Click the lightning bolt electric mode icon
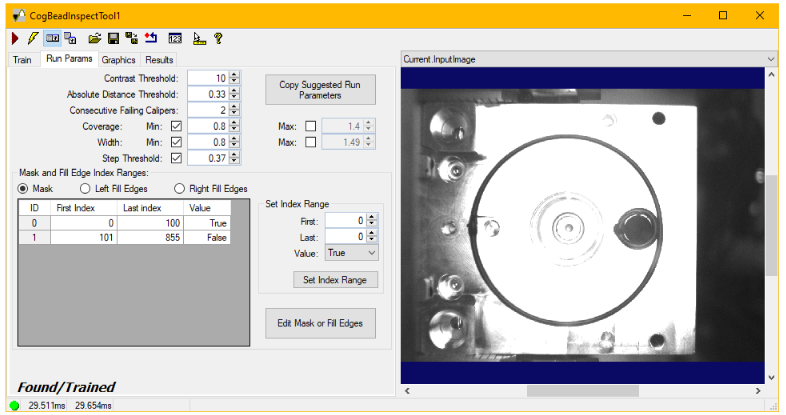 coord(33,38)
